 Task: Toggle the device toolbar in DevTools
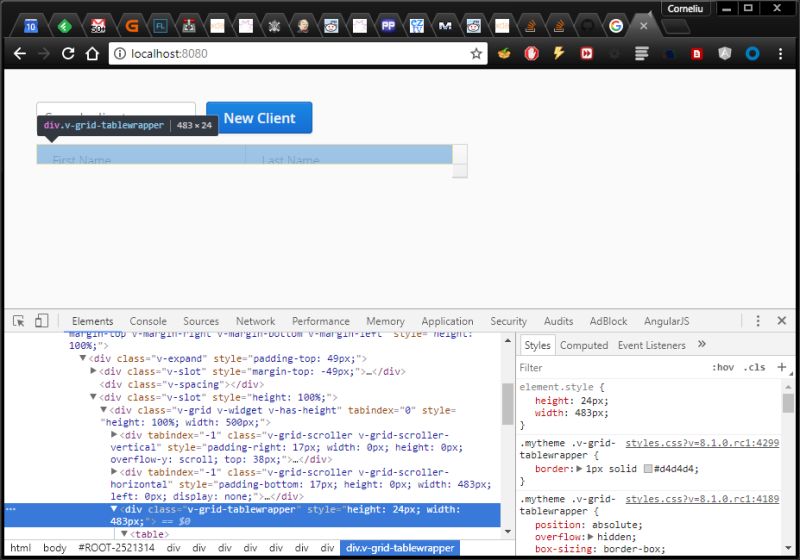41,321
